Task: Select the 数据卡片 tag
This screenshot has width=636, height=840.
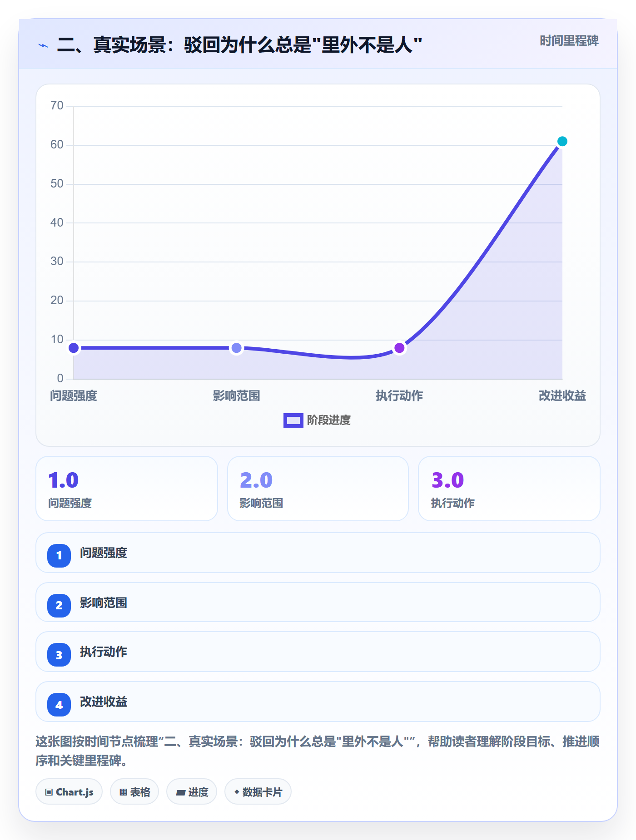Action: pyautogui.click(x=258, y=791)
